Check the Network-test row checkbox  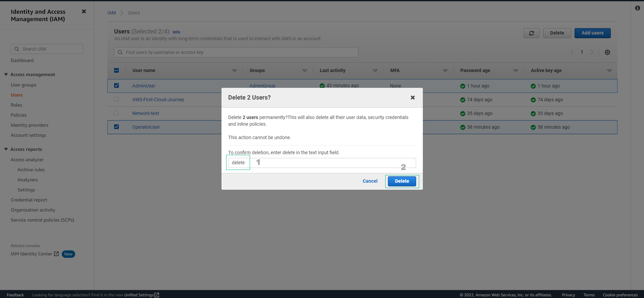tap(116, 113)
